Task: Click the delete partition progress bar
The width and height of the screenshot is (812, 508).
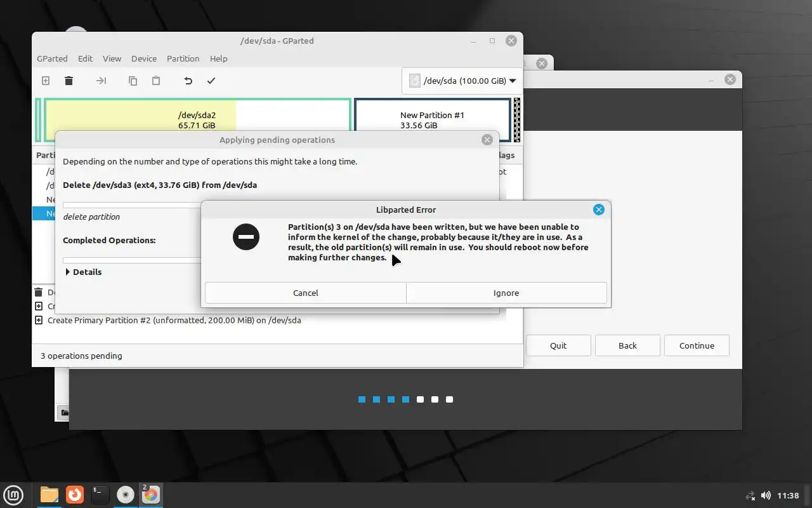Action: (x=131, y=205)
